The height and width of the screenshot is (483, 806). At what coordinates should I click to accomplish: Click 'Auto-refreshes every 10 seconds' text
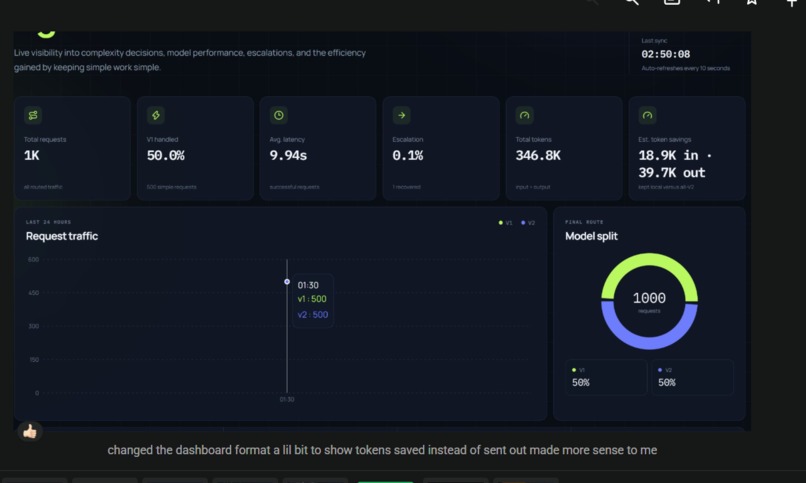pos(685,68)
